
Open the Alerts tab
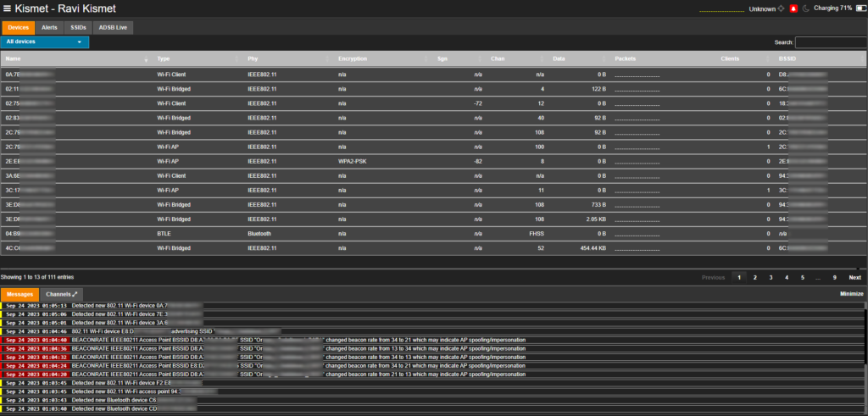[x=49, y=28]
